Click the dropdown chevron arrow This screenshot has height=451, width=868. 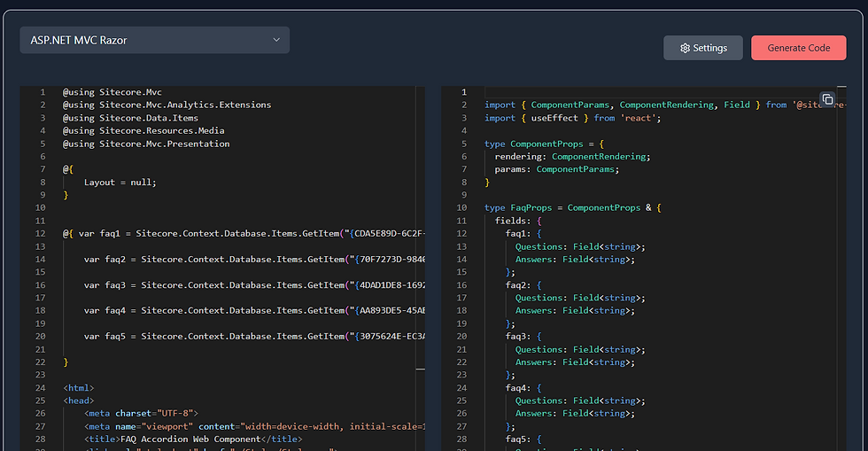coord(276,40)
